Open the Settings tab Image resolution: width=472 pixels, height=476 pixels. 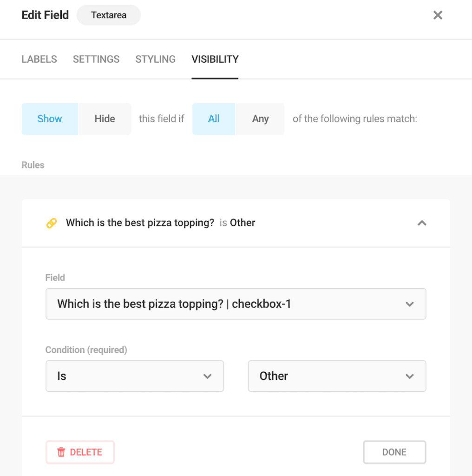(96, 59)
